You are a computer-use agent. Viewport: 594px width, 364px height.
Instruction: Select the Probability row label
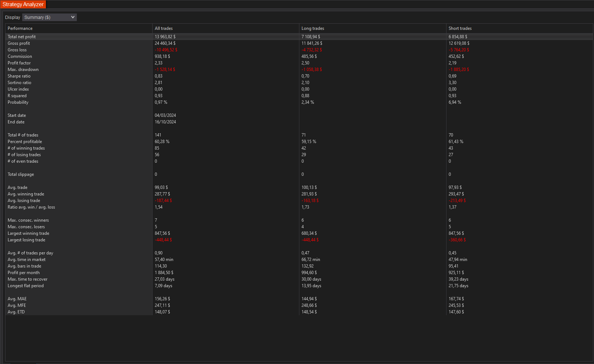pos(18,102)
